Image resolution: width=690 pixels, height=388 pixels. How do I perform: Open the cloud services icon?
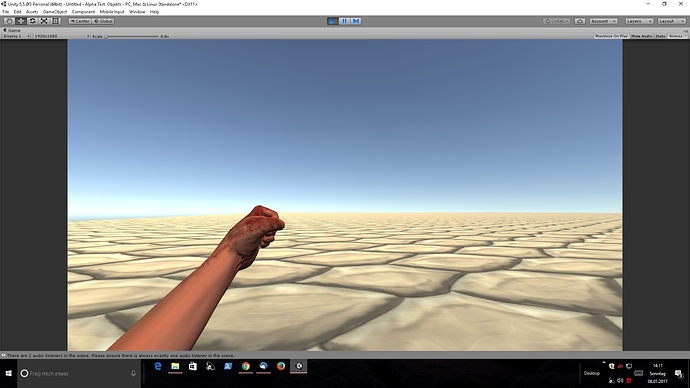click(x=580, y=21)
